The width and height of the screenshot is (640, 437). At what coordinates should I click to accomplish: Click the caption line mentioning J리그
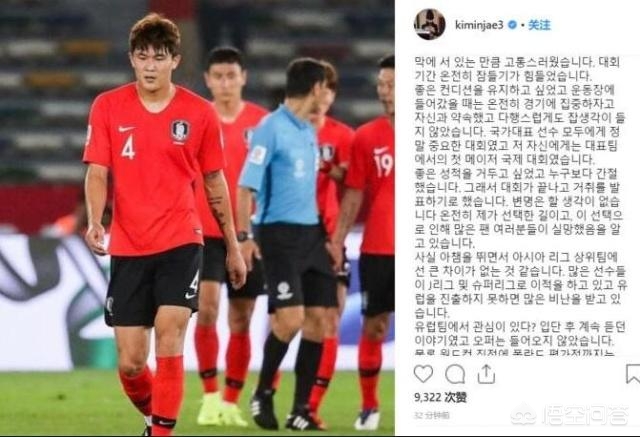pyautogui.click(x=521, y=285)
